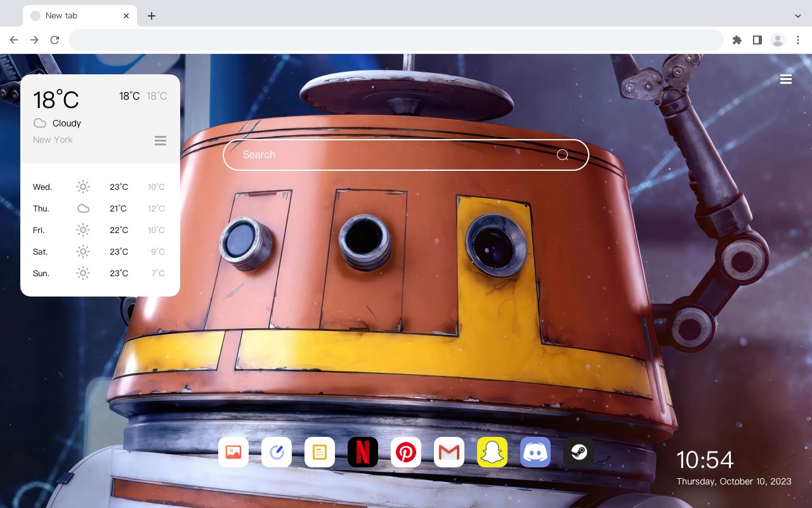Launch the blue checkmark tasks shortcut
Viewport: 812px width, 508px height.
point(277,452)
